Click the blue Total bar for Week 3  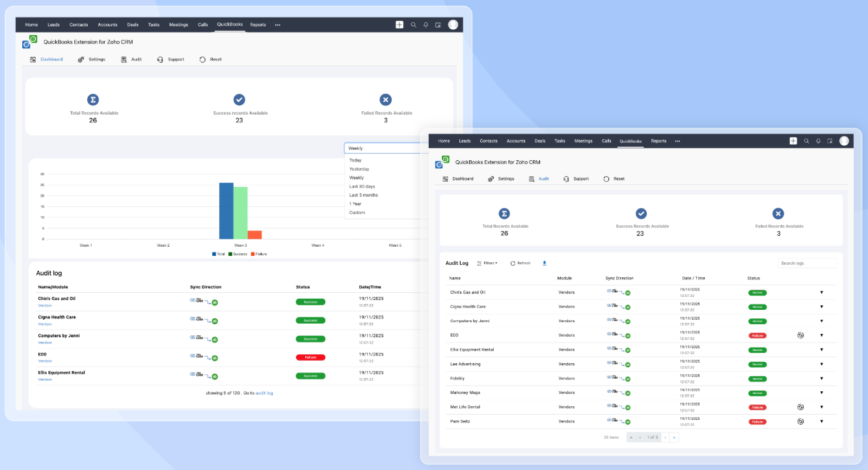click(x=226, y=211)
